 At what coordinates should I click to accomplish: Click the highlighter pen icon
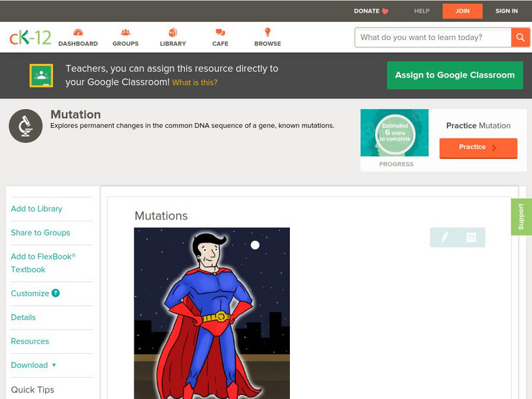[444, 237]
